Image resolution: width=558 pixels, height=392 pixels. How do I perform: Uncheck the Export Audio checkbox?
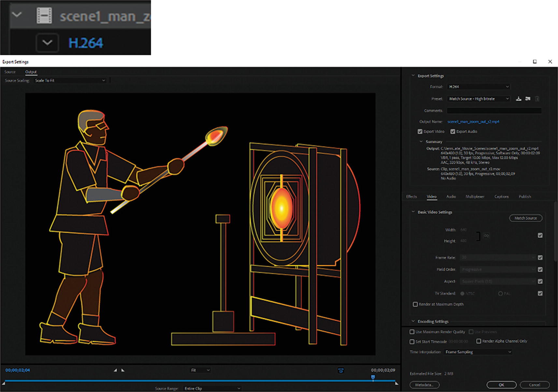click(452, 132)
